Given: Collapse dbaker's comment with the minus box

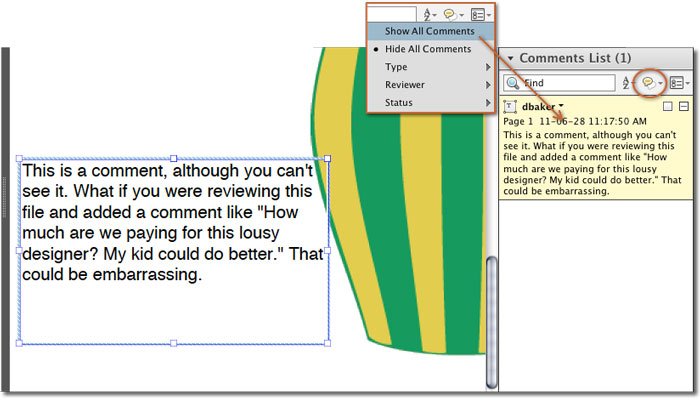Looking at the screenshot, I should click(x=683, y=106).
